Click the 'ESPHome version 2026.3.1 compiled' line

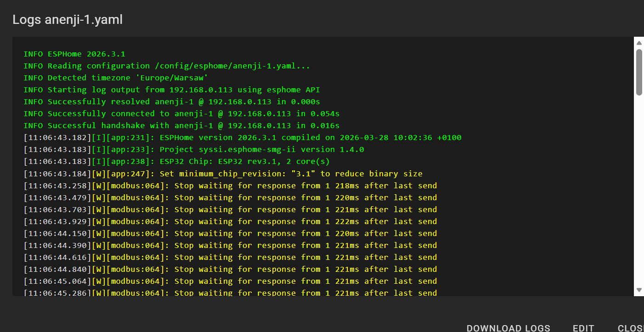(x=243, y=138)
